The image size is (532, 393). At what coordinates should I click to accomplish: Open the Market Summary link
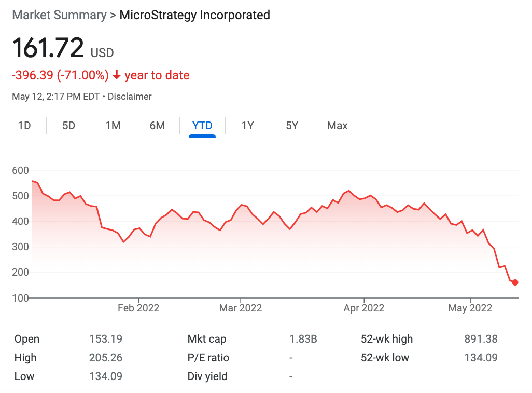[59, 15]
